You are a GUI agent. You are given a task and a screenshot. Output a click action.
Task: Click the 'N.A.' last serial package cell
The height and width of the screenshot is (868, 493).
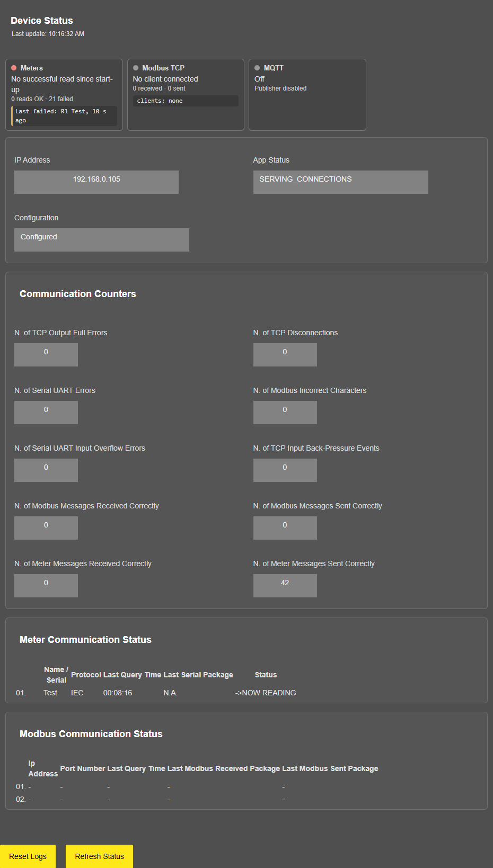[x=170, y=693]
